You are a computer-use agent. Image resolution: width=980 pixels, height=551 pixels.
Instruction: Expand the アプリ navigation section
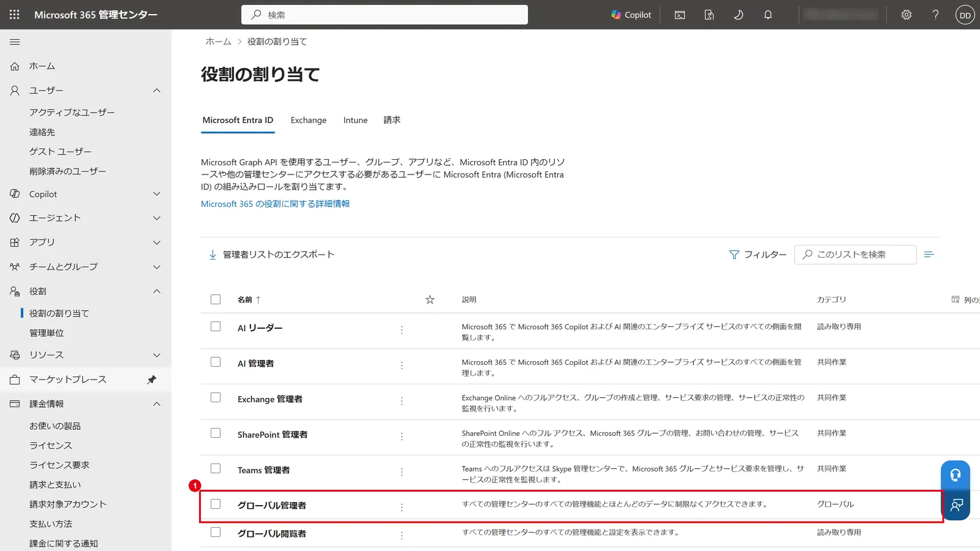[x=157, y=242]
